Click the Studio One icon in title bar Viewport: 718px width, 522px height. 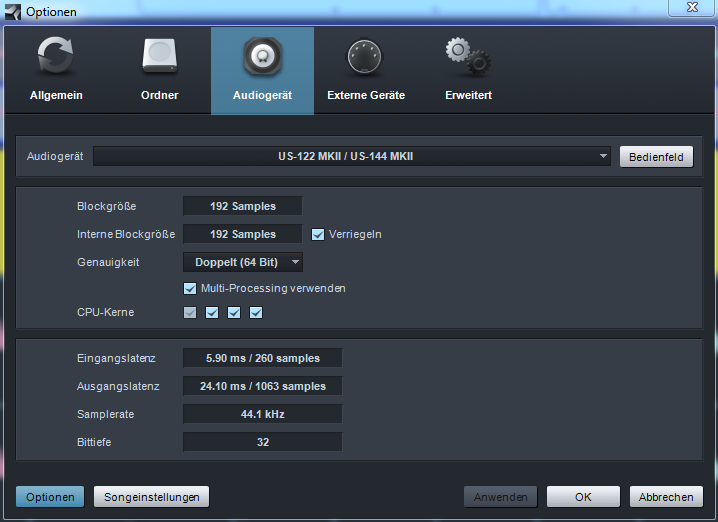[13, 11]
